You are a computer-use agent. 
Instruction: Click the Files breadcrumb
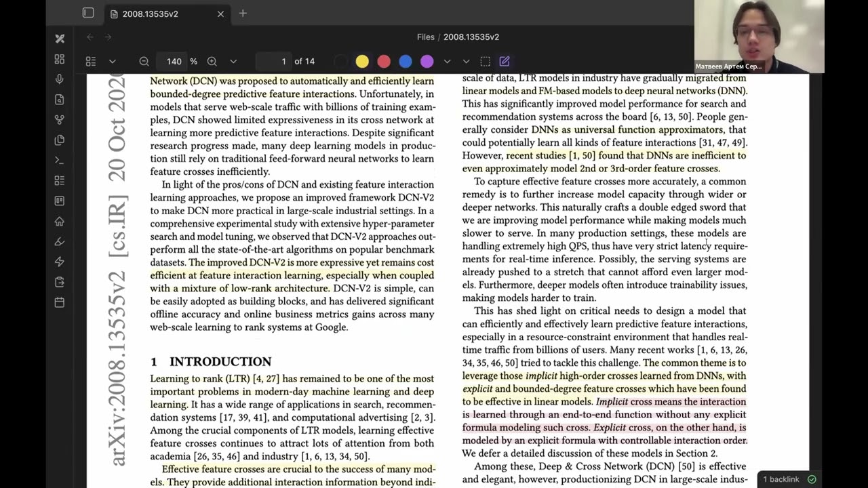click(426, 37)
